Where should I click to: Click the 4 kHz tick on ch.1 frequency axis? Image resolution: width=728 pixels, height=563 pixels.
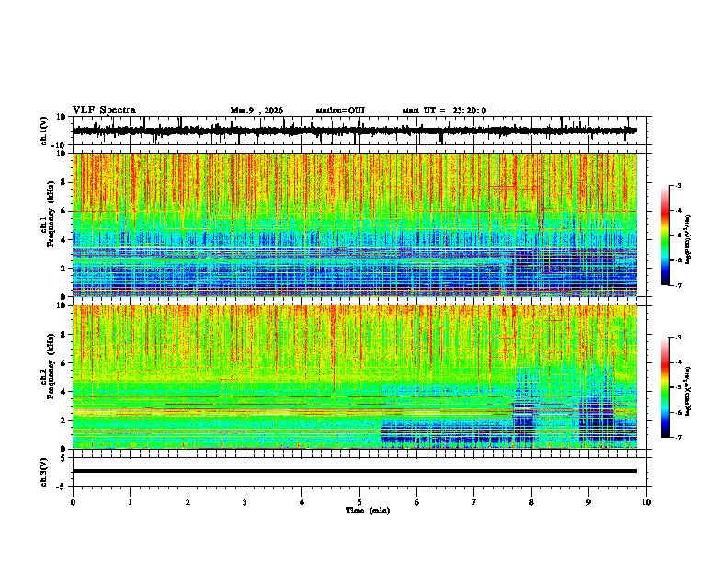(x=64, y=240)
